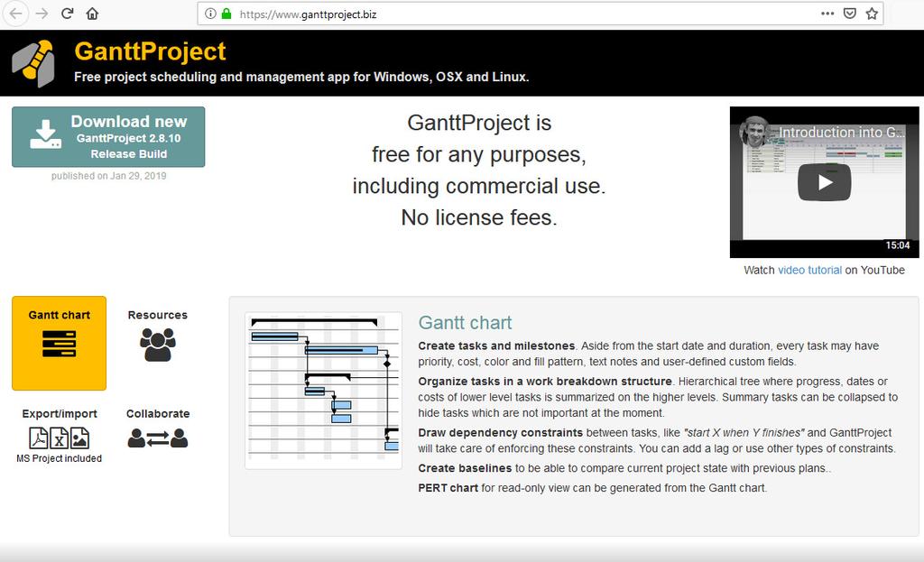Click the 'Gantt chart' section heading

465,323
